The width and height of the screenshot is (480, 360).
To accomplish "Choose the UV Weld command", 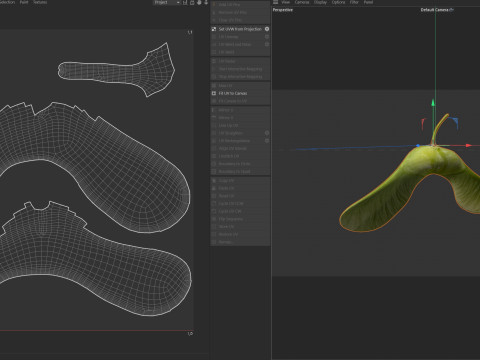I will coord(226,52).
